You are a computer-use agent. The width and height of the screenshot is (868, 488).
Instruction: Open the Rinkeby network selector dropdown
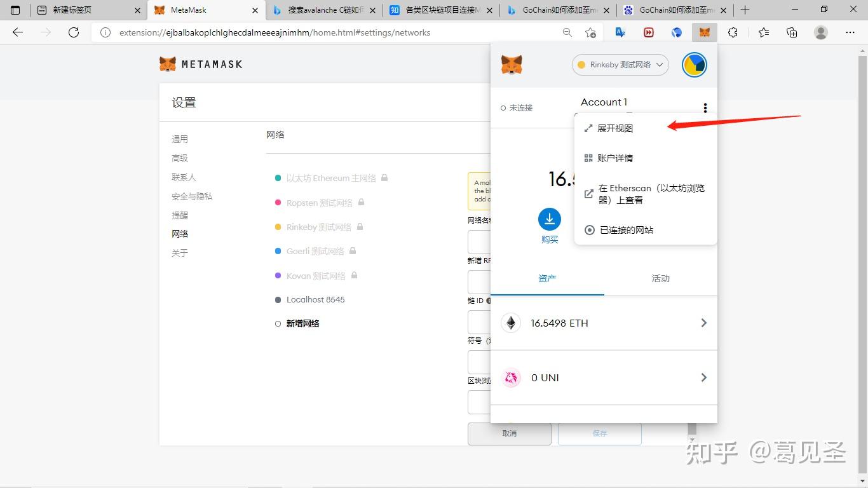(620, 65)
